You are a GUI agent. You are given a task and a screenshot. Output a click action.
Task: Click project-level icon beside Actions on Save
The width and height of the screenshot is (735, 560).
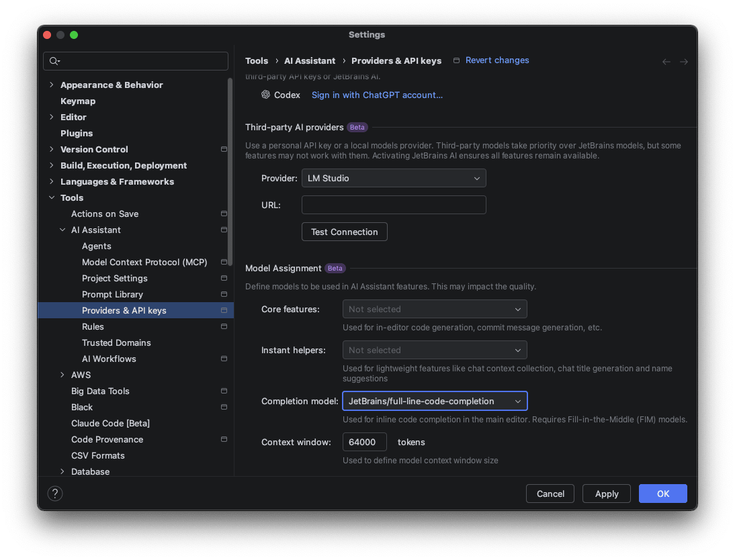224,214
